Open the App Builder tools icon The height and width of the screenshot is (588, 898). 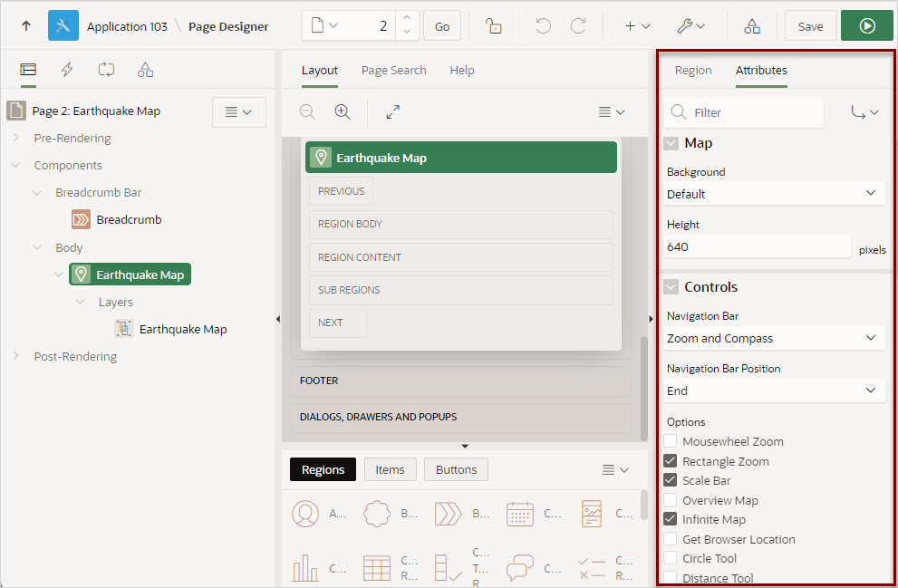pyautogui.click(x=63, y=25)
